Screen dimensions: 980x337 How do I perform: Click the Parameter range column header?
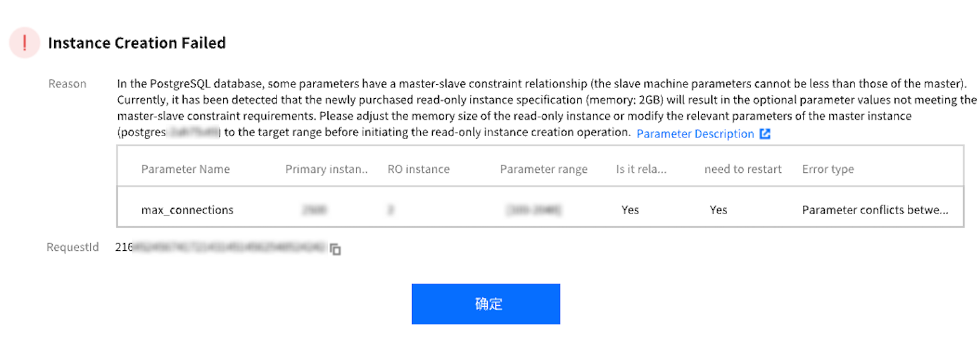(543, 169)
